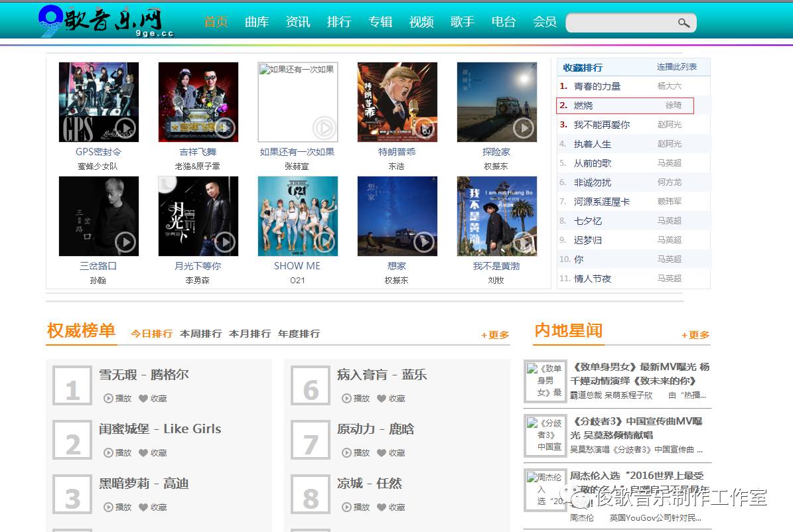Screen dimensions: 793x532
Task: Play the GPS密封令 album cover
Action: (x=99, y=102)
